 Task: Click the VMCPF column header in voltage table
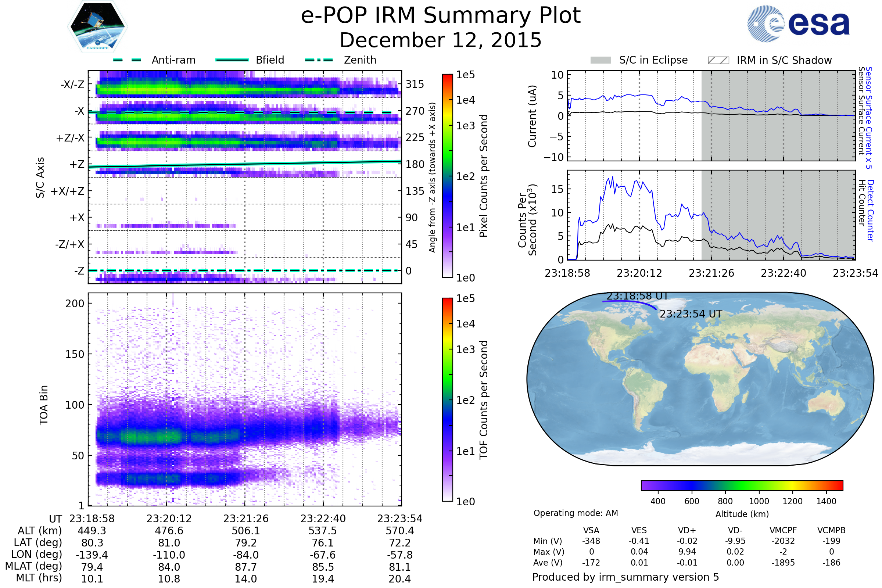point(783,530)
